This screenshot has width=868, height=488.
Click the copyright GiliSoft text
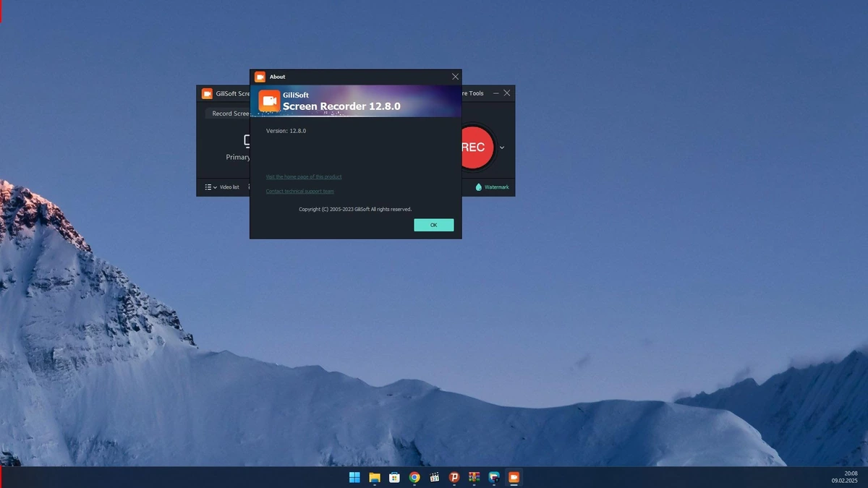355,209
